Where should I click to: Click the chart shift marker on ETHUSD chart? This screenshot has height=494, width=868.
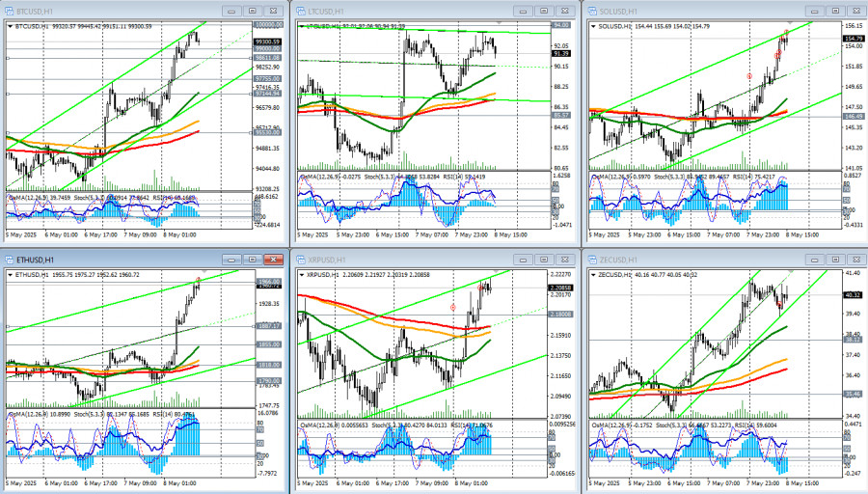(206, 271)
